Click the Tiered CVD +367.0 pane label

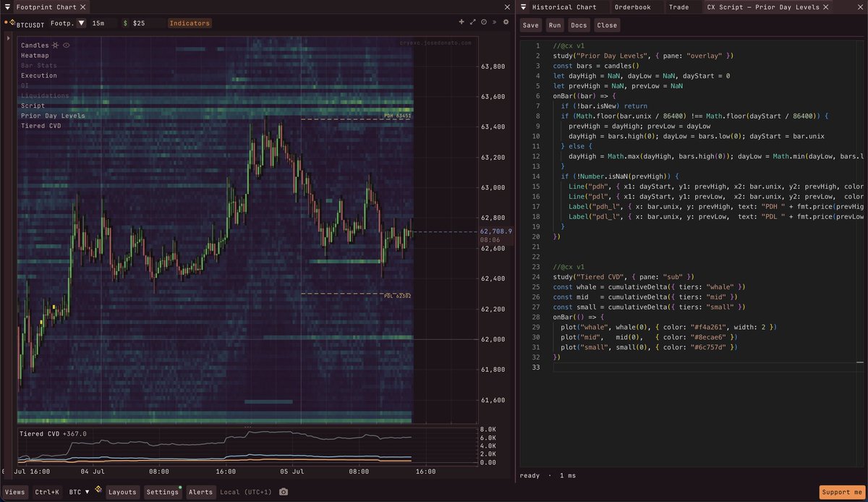(x=54, y=434)
